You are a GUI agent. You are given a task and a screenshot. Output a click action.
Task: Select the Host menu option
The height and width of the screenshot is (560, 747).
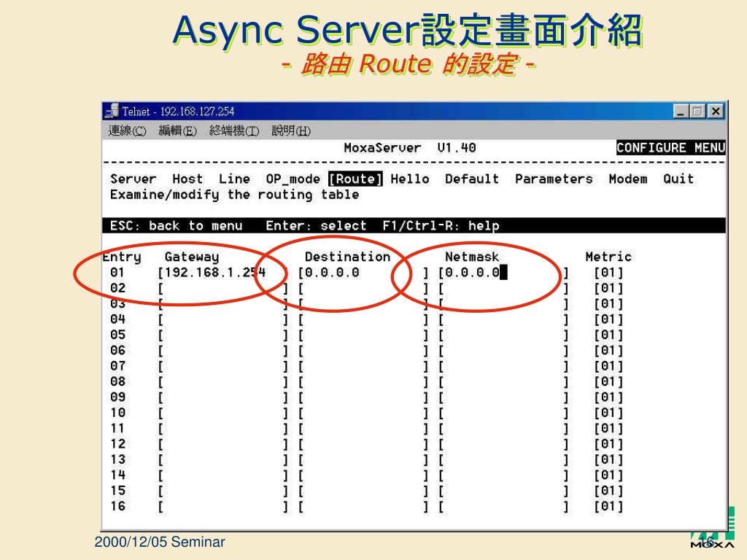coord(187,179)
